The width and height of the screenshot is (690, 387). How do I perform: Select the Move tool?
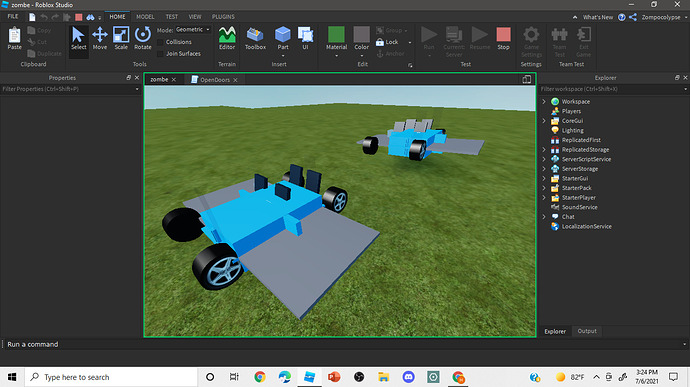(99, 38)
